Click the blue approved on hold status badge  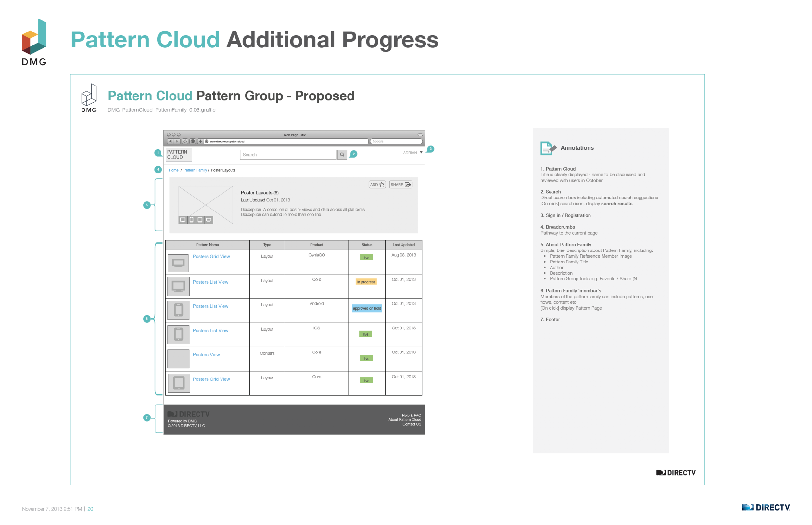click(x=367, y=308)
